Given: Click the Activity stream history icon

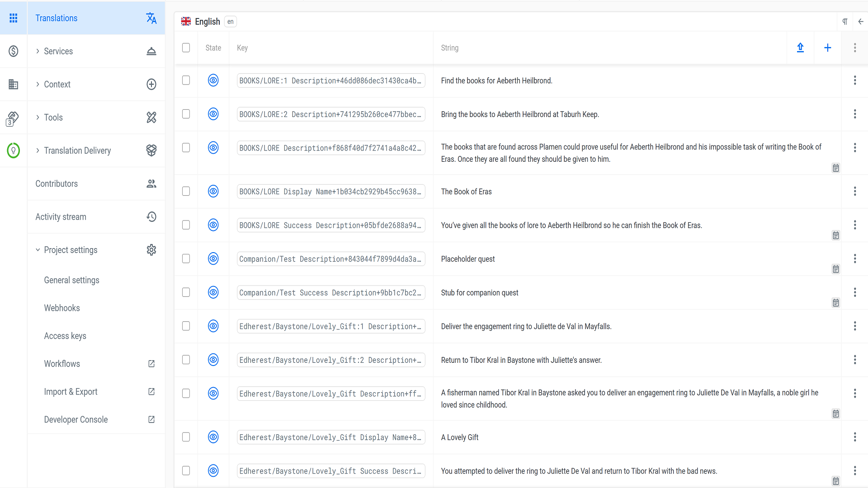Looking at the screenshot, I should click(151, 217).
